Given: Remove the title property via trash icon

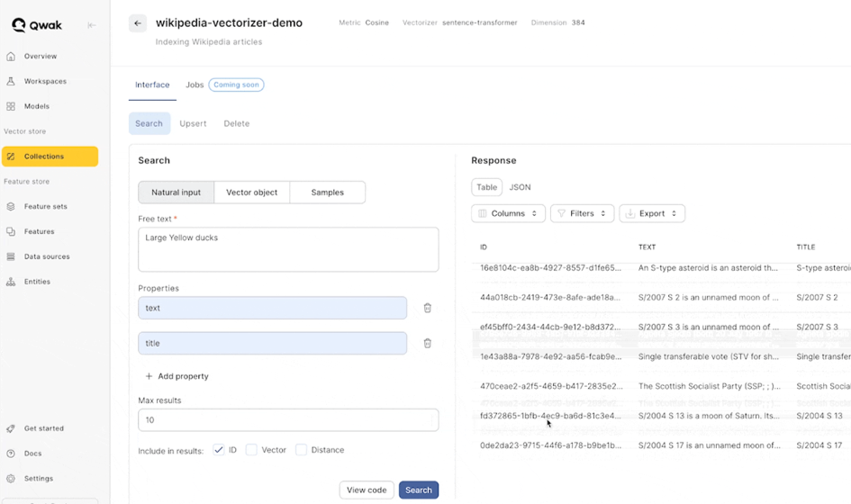Looking at the screenshot, I should point(427,343).
